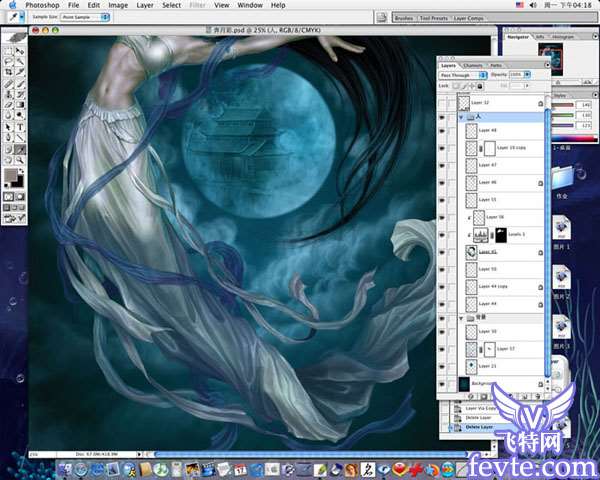Open the Opacity dropdown arrow
This screenshot has width=600, height=480.
[x=527, y=75]
